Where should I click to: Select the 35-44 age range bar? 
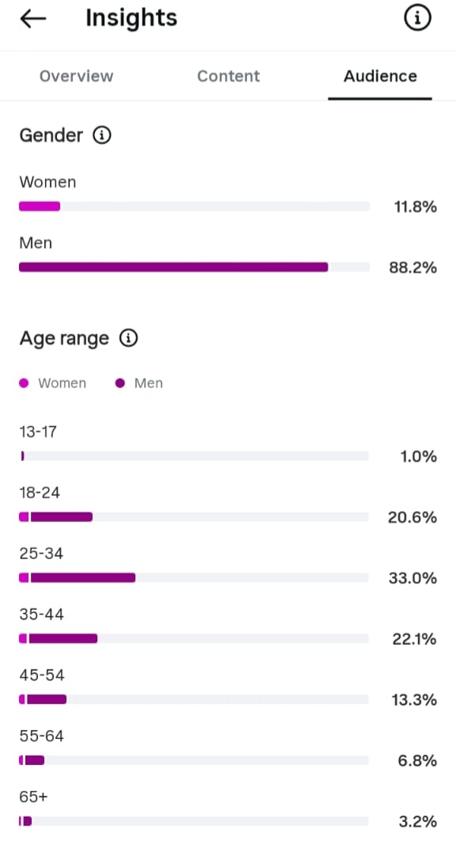[194, 639]
